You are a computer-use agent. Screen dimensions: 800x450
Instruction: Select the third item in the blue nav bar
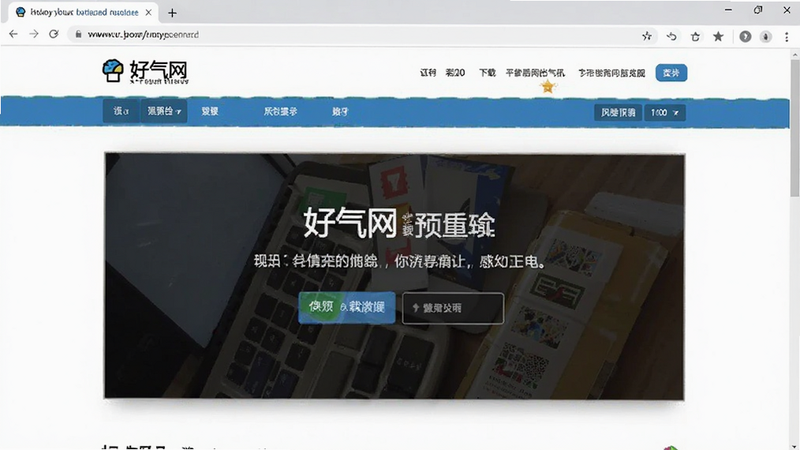[x=210, y=111]
